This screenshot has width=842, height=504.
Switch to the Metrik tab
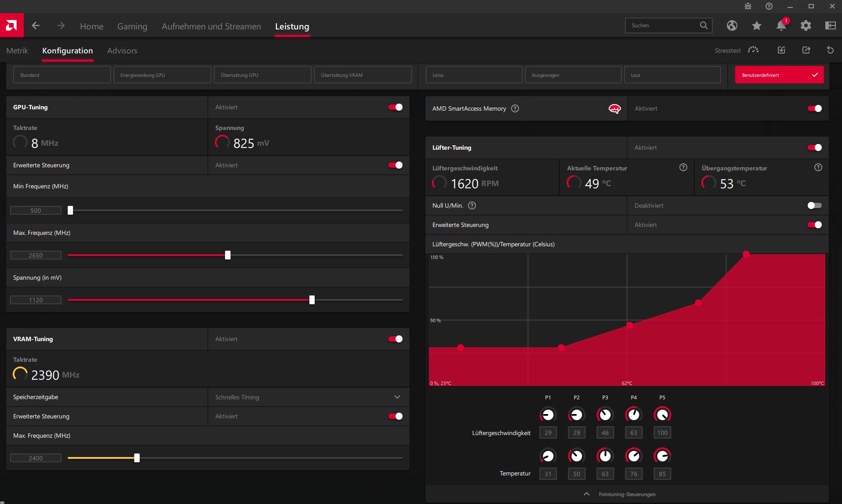click(x=17, y=50)
